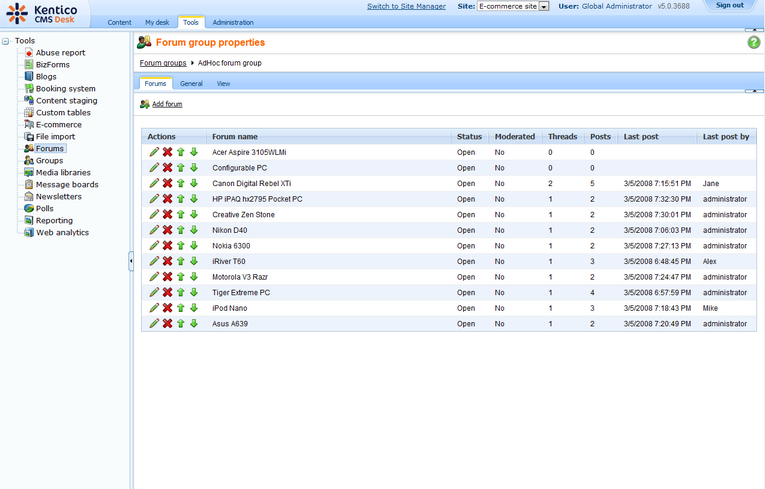Edit the Configurable PC forum
Viewport: 765px width, 489px height.
click(154, 168)
